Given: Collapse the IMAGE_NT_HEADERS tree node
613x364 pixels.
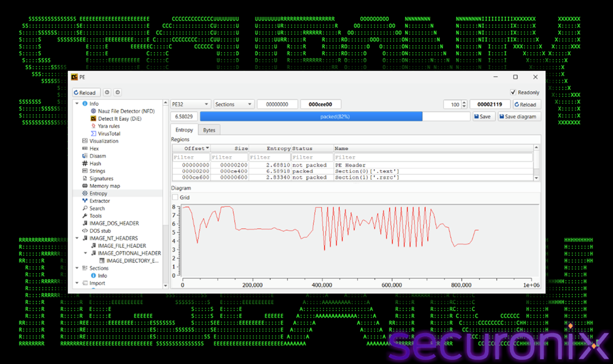Looking at the screenshot, I should click(77, 238).
